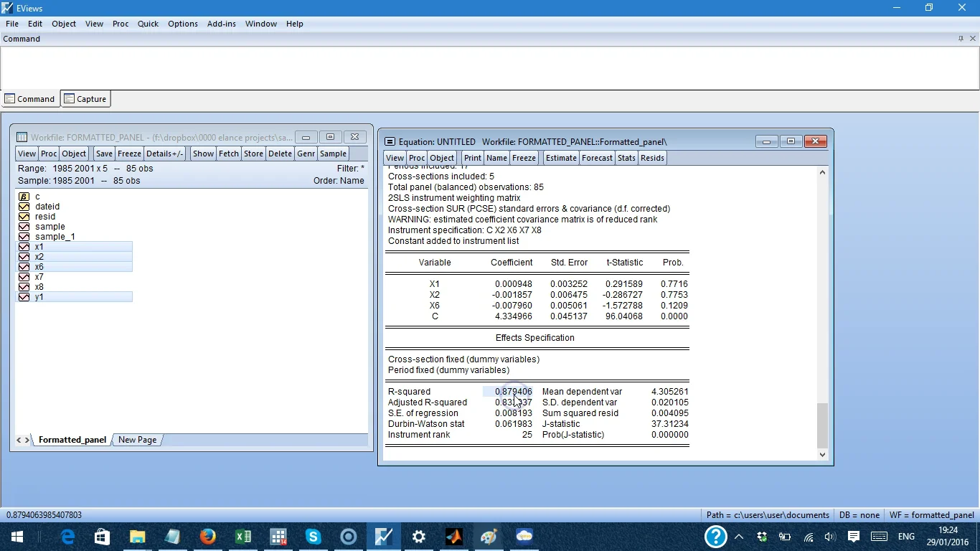Click Estimate in the equation toolbar
The width and height of the screenshot is (980, 551).
[561, 158]
